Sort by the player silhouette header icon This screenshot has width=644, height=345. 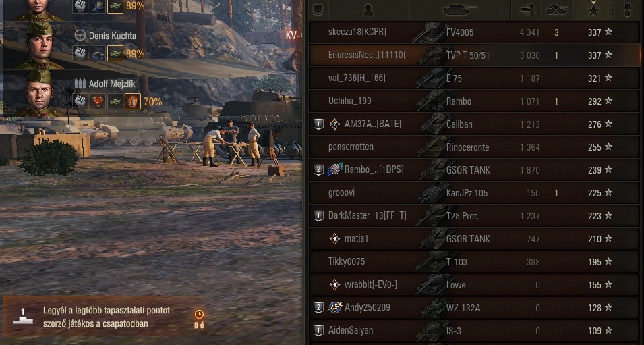click(368, 10)
